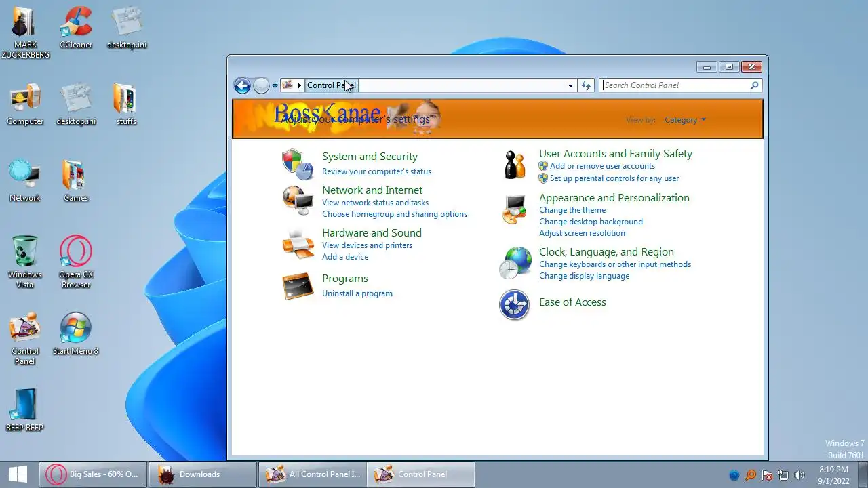
Task: Click the Control Panel icon in address bar
Action: [x=288, y=85]
